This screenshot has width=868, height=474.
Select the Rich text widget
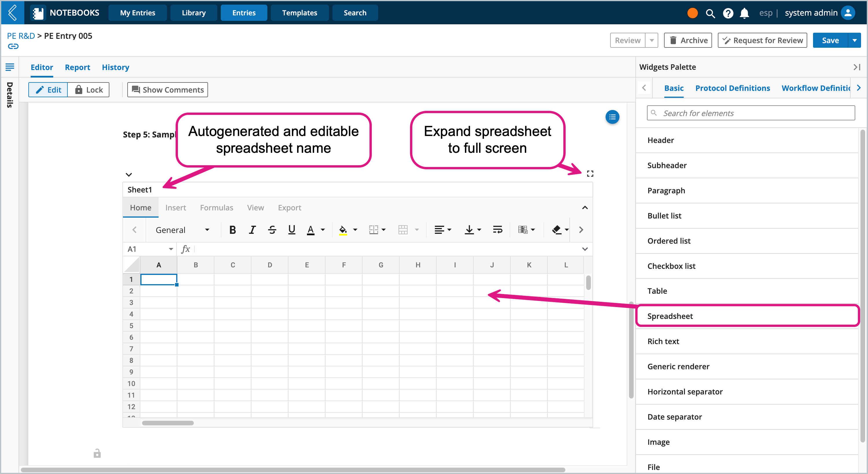[x=747, y=341]
